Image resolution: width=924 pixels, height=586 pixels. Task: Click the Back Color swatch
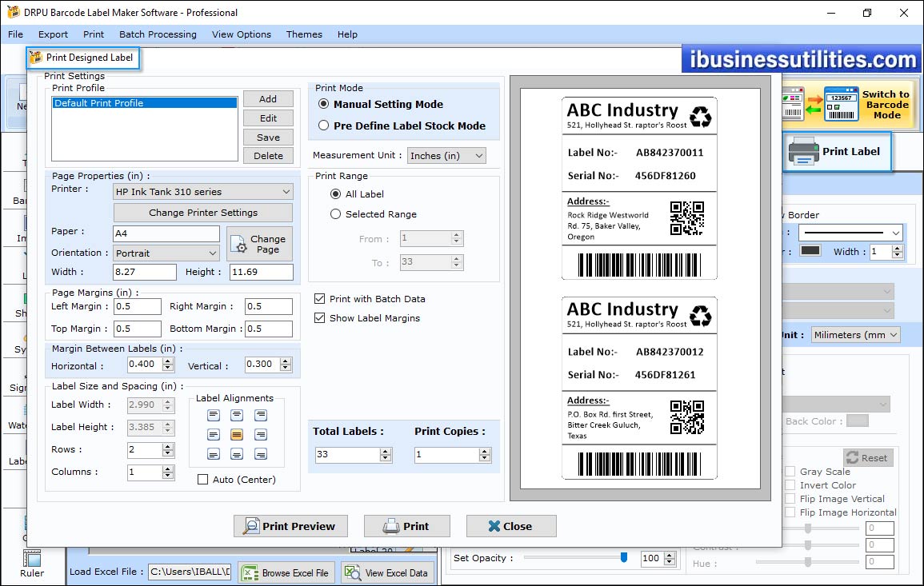coord(857,421)
